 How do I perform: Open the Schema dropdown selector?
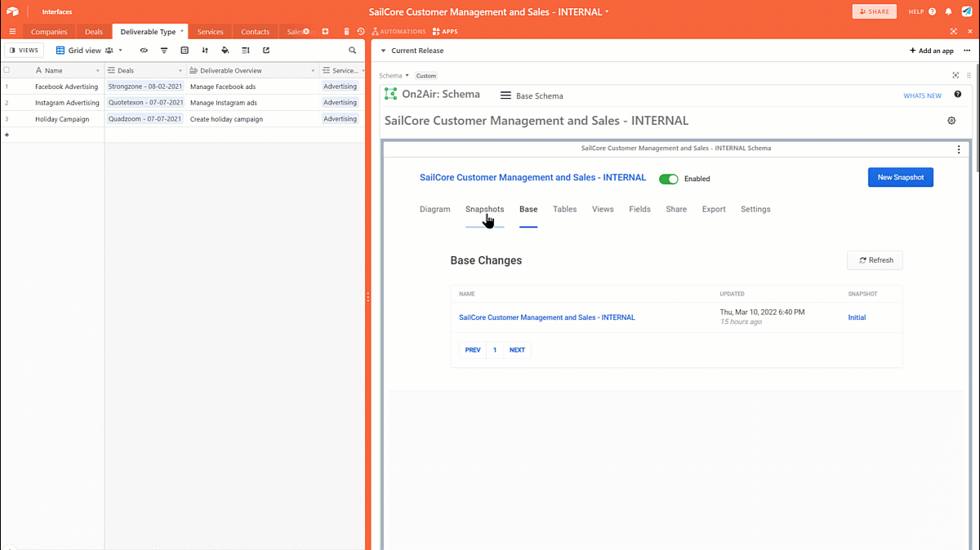394,74
